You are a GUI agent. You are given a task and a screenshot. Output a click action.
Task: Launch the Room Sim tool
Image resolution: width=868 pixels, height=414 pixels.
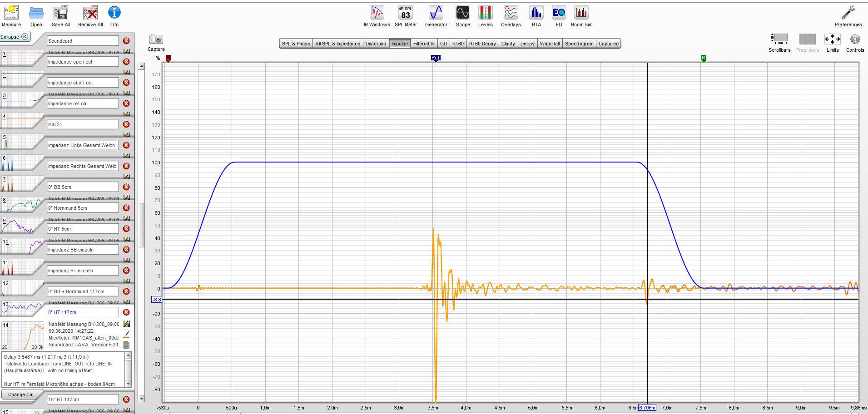(581, 16)
